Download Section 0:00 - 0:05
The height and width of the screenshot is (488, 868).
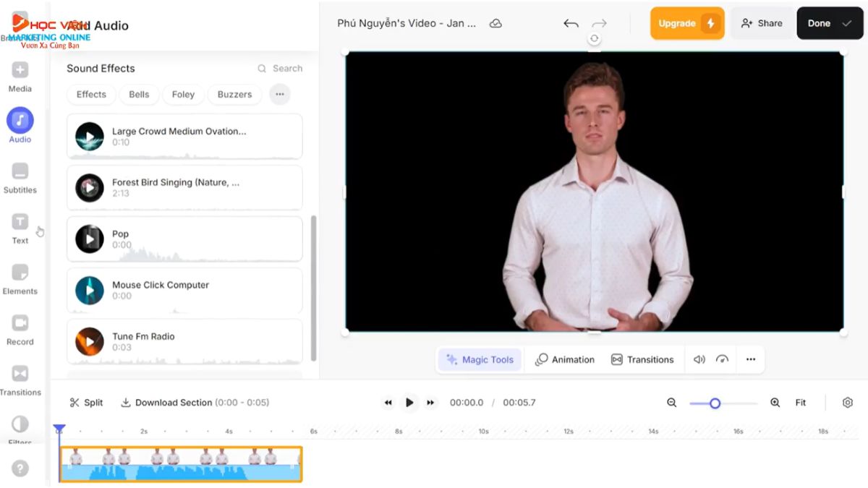(195, 403)
